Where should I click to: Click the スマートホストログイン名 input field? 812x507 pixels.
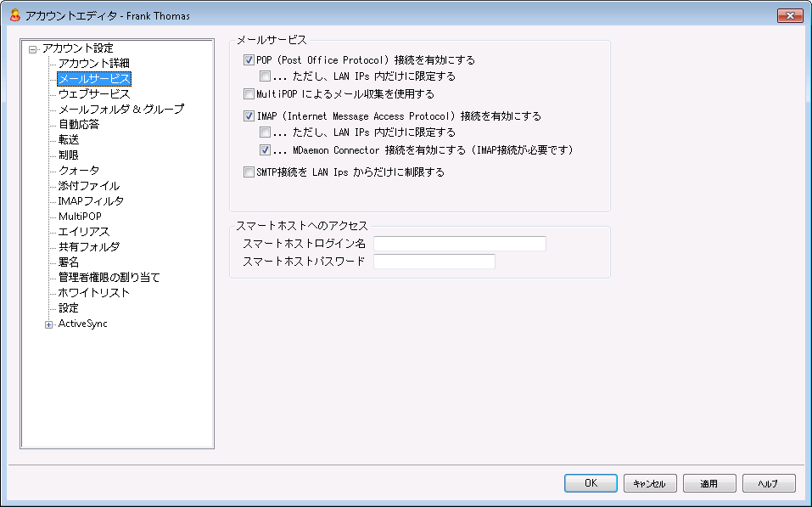pos(459,244)
